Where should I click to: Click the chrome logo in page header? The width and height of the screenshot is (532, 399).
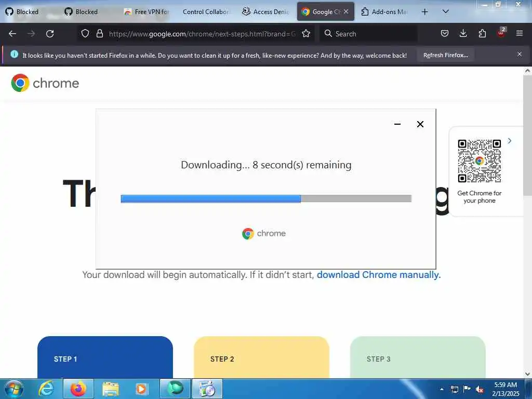(x=45, y=83)
